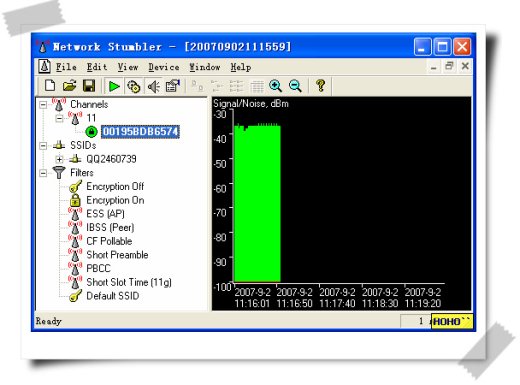520x385 pixels.
Task: Open the Options icon in toolbar
Action: [x=173, y=86]
